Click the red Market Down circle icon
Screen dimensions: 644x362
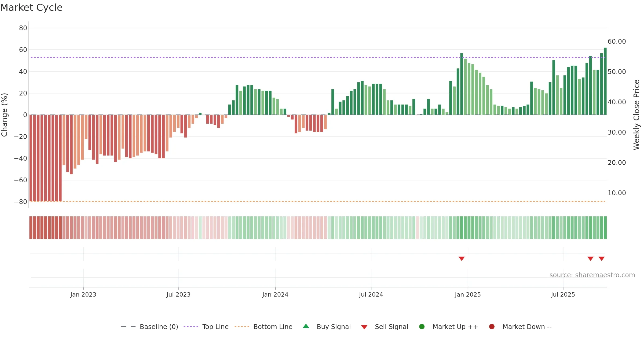(x=492, y=327)
